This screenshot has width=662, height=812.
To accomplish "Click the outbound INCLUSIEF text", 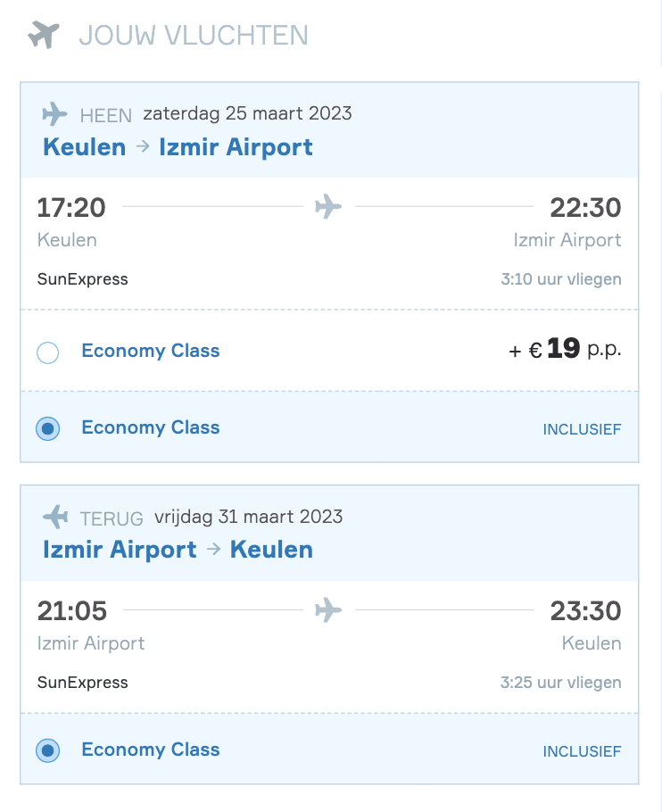I will (x=582, y=429).
